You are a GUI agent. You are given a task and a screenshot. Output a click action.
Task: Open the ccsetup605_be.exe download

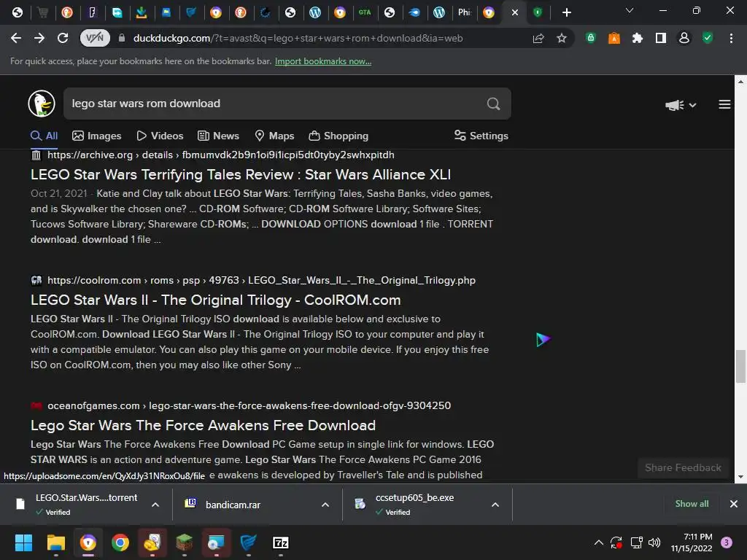click(414, 505)
